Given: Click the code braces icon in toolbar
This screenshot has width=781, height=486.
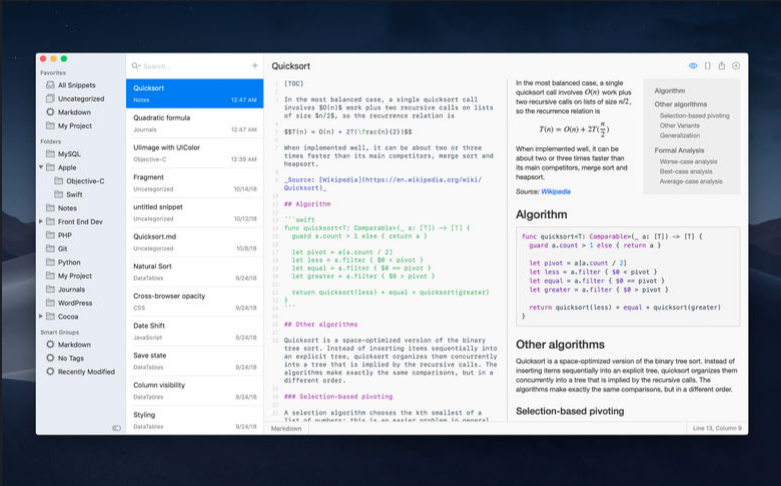Looking at the screenshot, I should [707, 66].
